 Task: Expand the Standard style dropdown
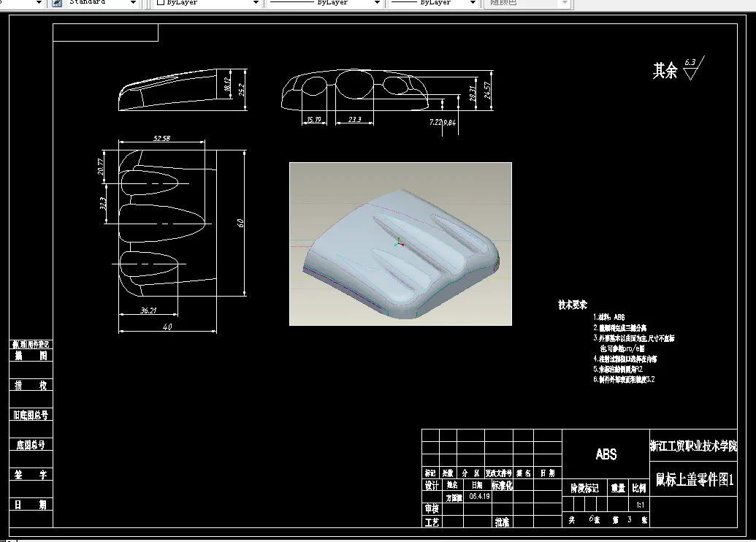pyautogui.click(x=133, y=3)
